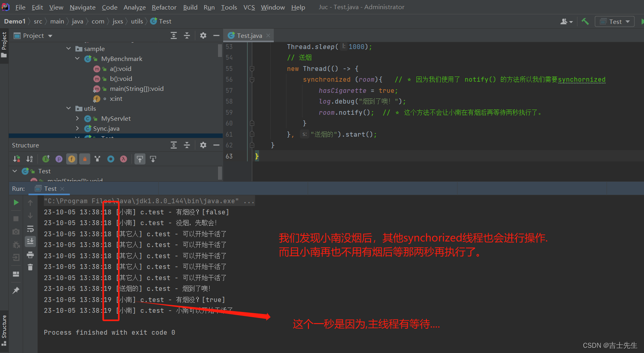Click the Restore Layout icon in Run panel
The width and height of the screenshot is (644, 353).
pyautogui.click(x=16, y=274)
